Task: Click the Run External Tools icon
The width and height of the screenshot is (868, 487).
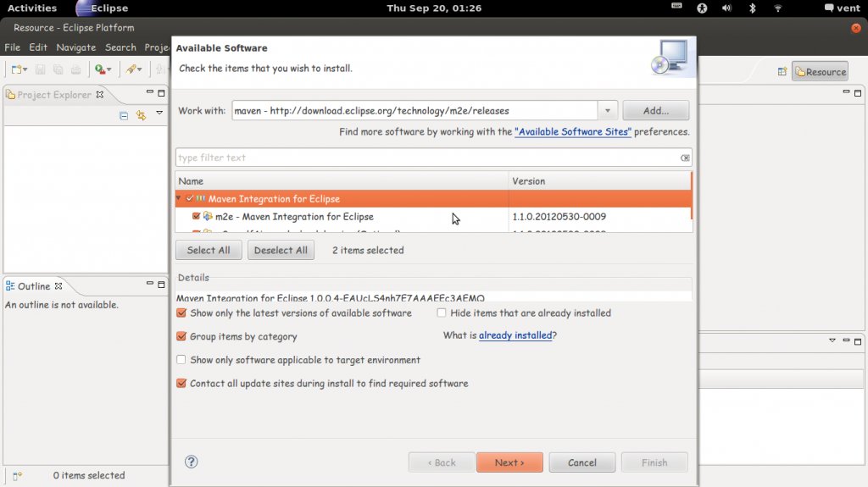Action: coord(100,69)
